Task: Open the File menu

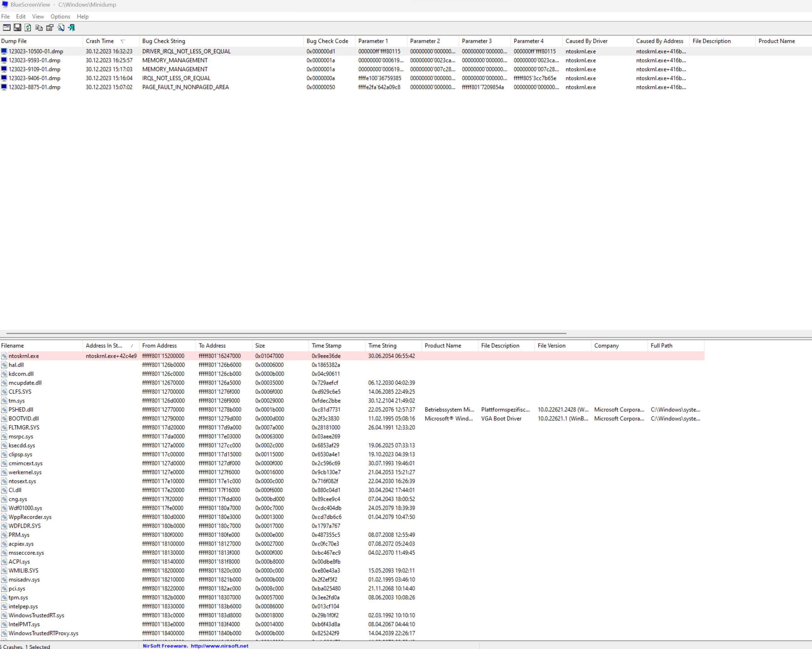Action: coord(5,16)
